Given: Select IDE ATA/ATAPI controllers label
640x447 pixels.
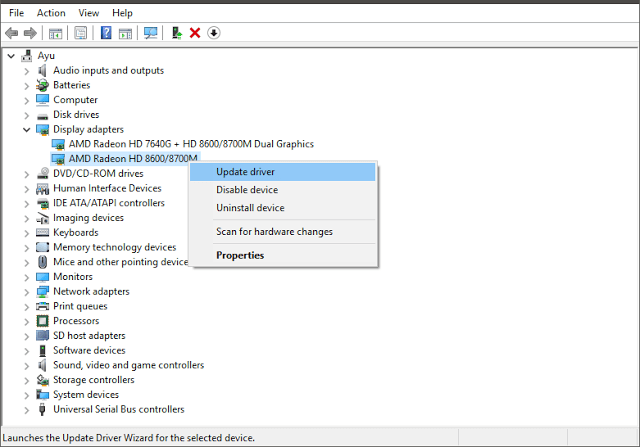Looking at the screenshot, I should (x=109, y=203).
